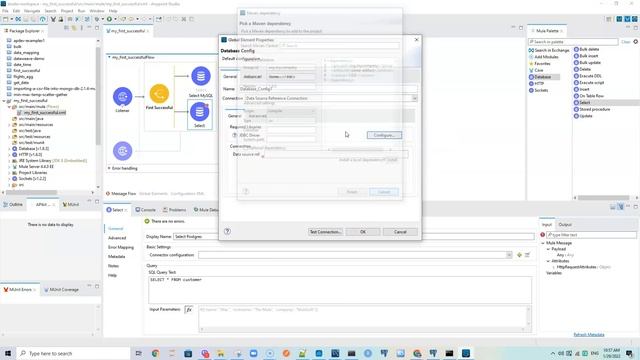The height and width of the screenshot is (360, 640).
Task: Click Windows taskbar search box
Action: [x=73, y=353]
